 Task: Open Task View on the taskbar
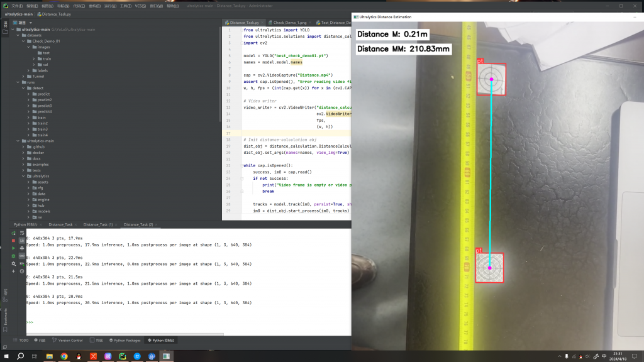click(x=35, y=356)
